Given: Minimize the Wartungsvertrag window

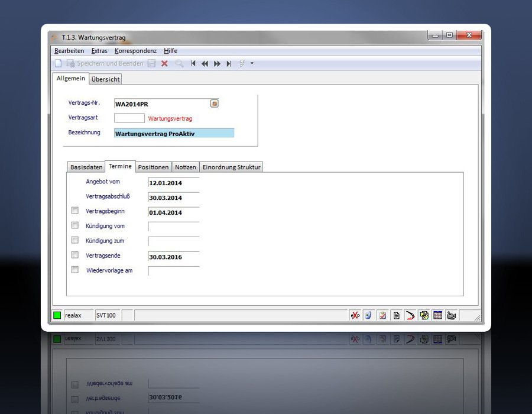Looking at the screenshot, I should pyautogui.click(x=435, y=35).
